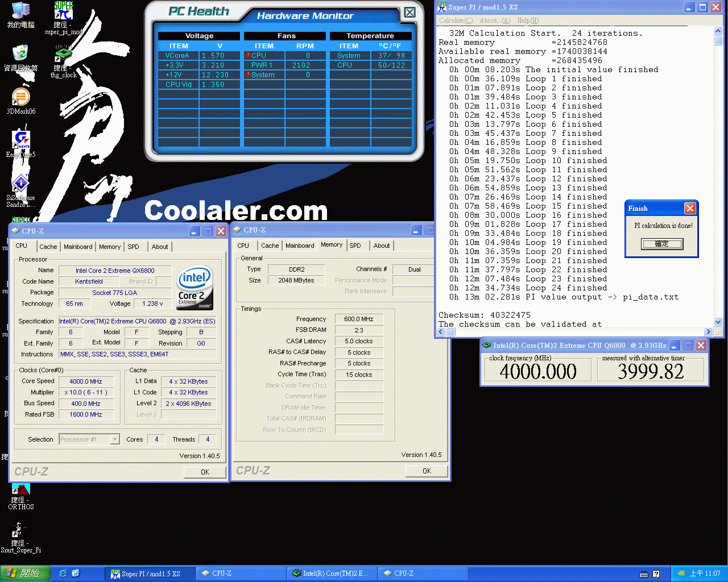This screenshot has width=728, height=582.
Task: Click the clock frequency 4000.000 display
Action: pos(538,372)
